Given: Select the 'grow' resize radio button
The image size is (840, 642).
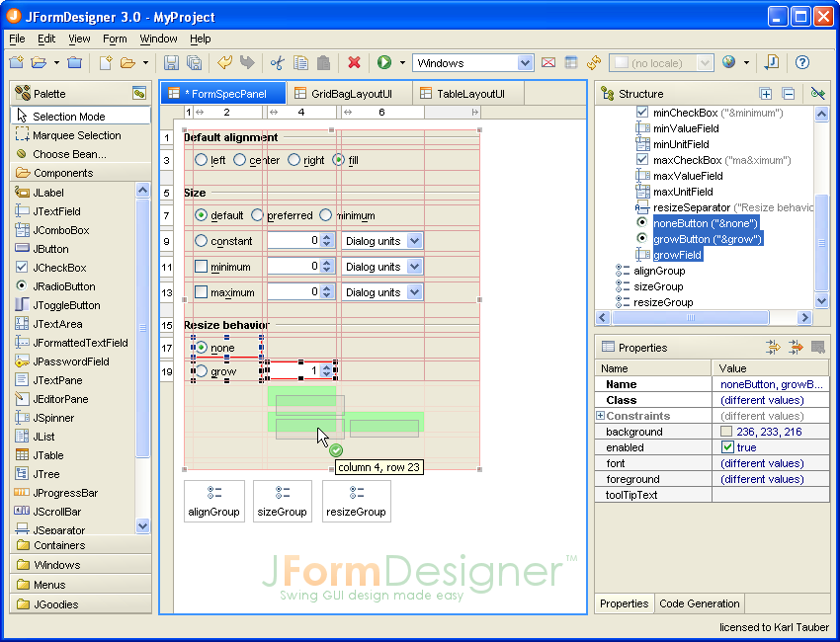Looking at the screenshot, I should pos(201,371).
